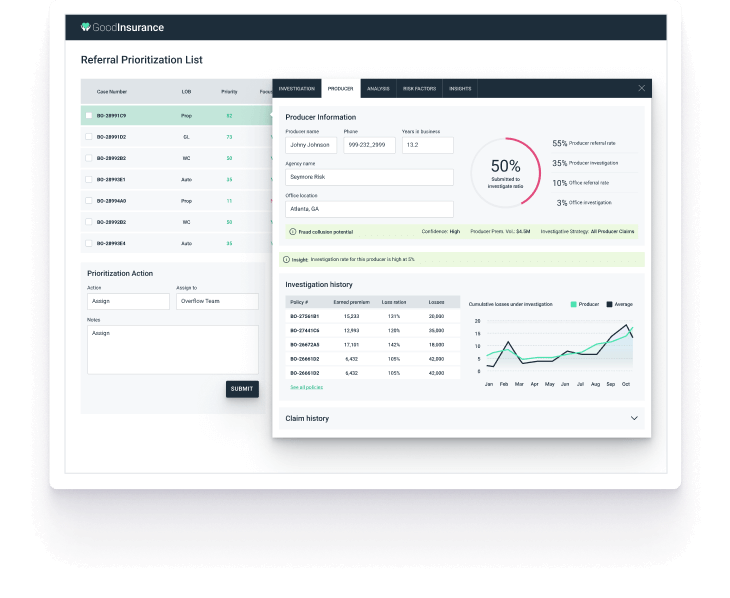Click the 35% Producer investigation stat
The height and width of the screenshot is (598, 730).
coord(585,163)
